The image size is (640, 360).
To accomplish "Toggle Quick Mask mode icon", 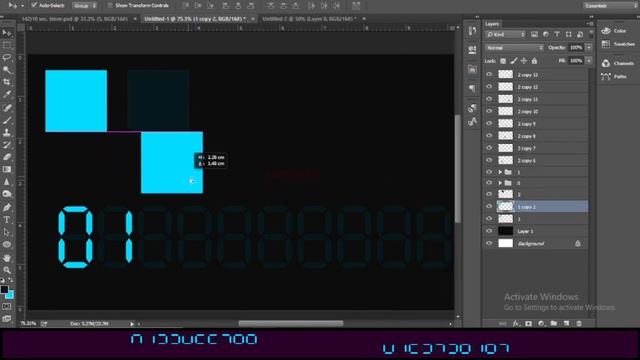I will coord(7,306).
